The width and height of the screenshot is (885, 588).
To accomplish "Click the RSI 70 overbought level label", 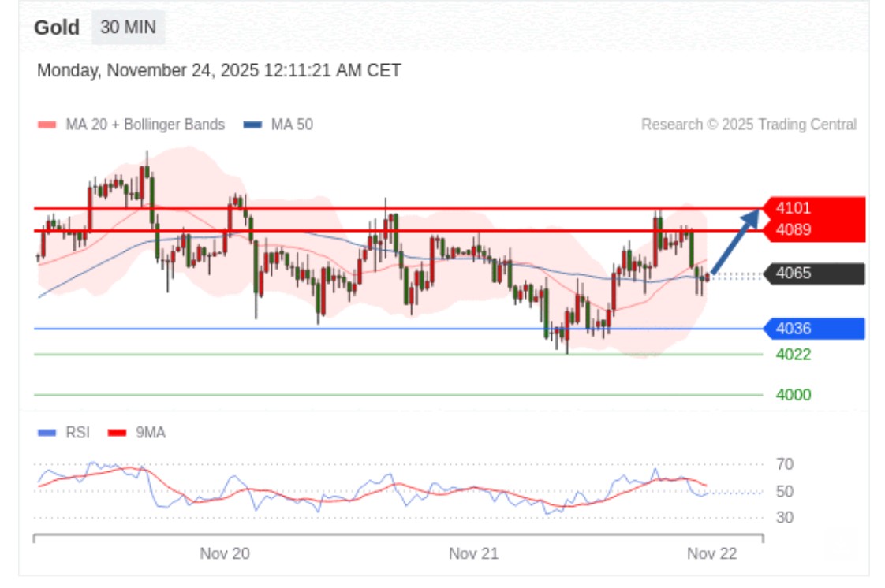I will click(x=784, y=464).
